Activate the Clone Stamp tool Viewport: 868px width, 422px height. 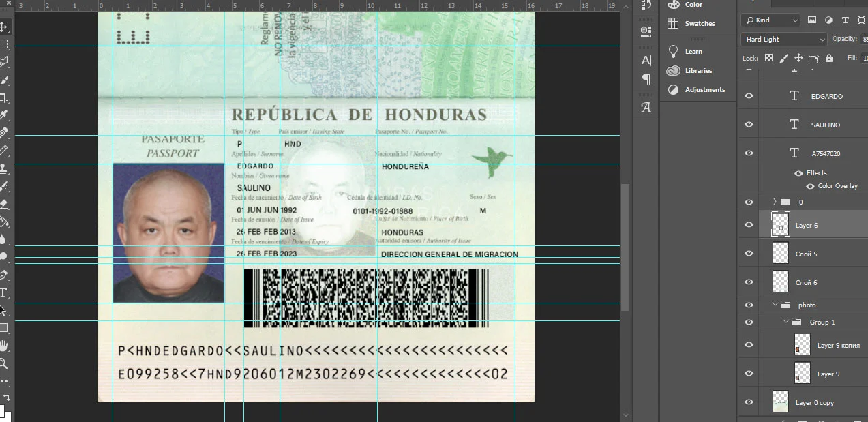(3, 168)
